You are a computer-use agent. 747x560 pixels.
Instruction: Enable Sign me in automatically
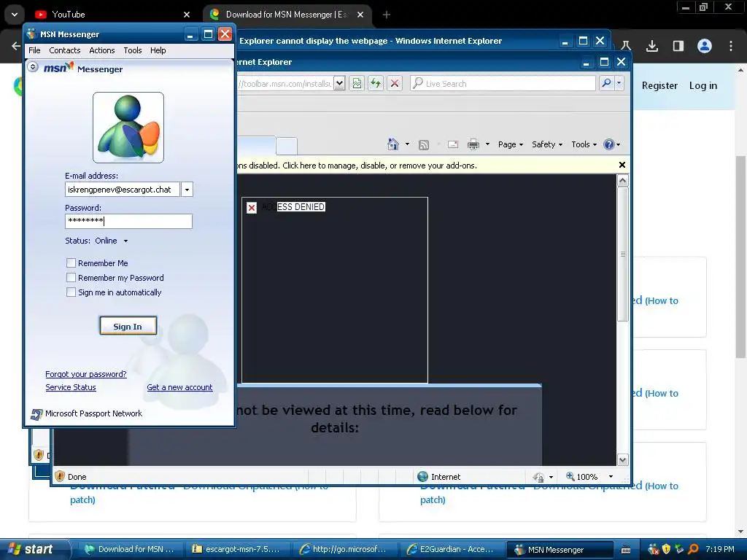click(71, 292)
